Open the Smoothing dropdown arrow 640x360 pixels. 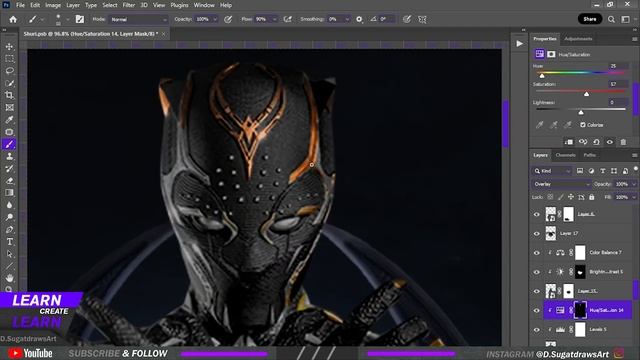point(347,19)
